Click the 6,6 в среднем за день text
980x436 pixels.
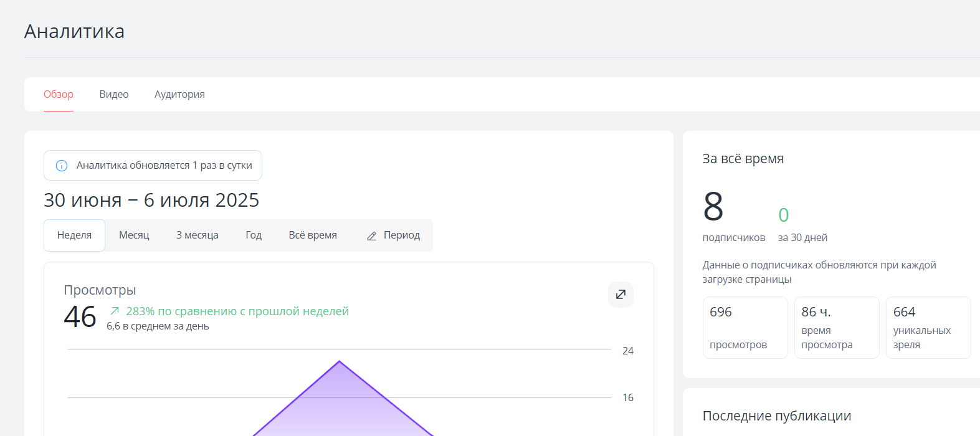point(158,326)
